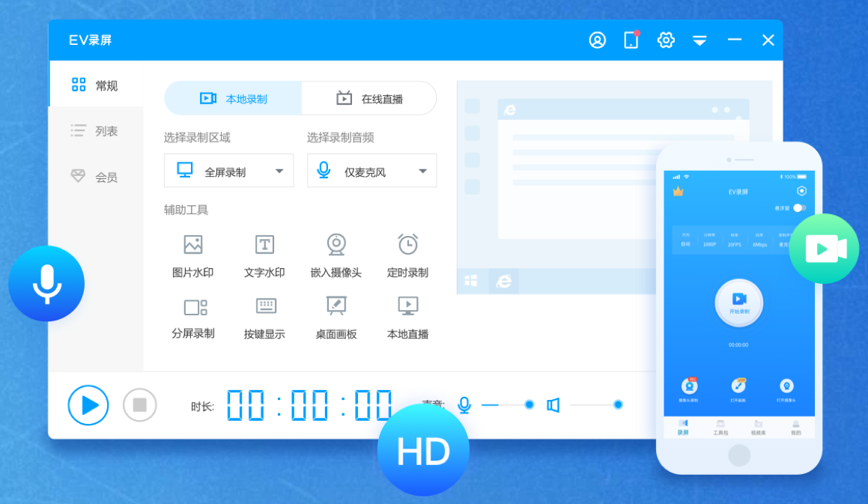This screenshot has width=868, height=504.
Task: Mute the microphone icon beside volume slider
Action: (464, 405)
